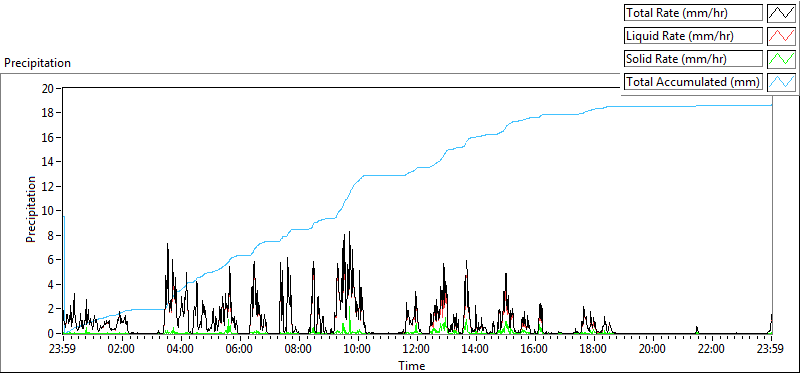Click the 18:00 marker on time axis
The width and height of the screenshot is (800, 373).
coord(594,350)
